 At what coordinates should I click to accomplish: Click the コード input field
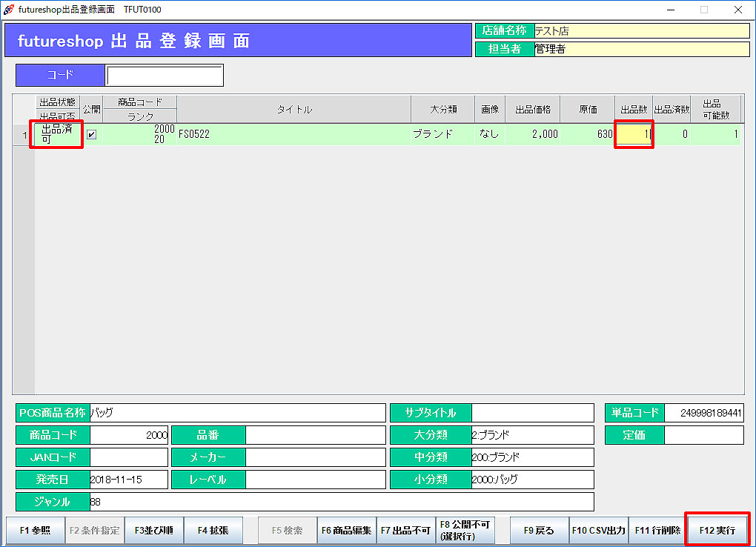tap(164, 76)
